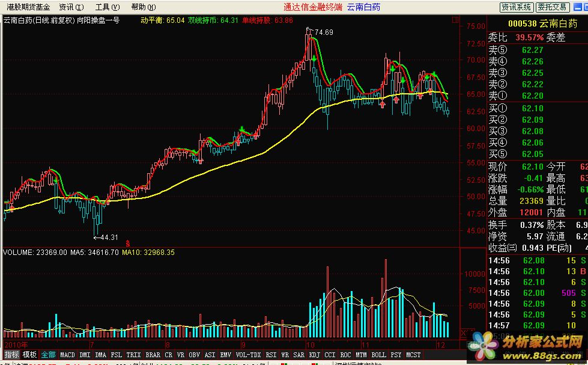Click the 2010年 label on time axis
This screenshot has width=588, height=365.
16,345
